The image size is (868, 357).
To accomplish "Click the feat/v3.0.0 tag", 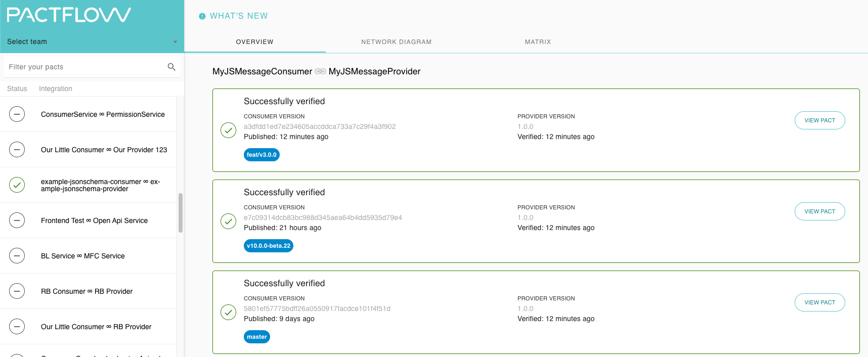I will (262, 155).
